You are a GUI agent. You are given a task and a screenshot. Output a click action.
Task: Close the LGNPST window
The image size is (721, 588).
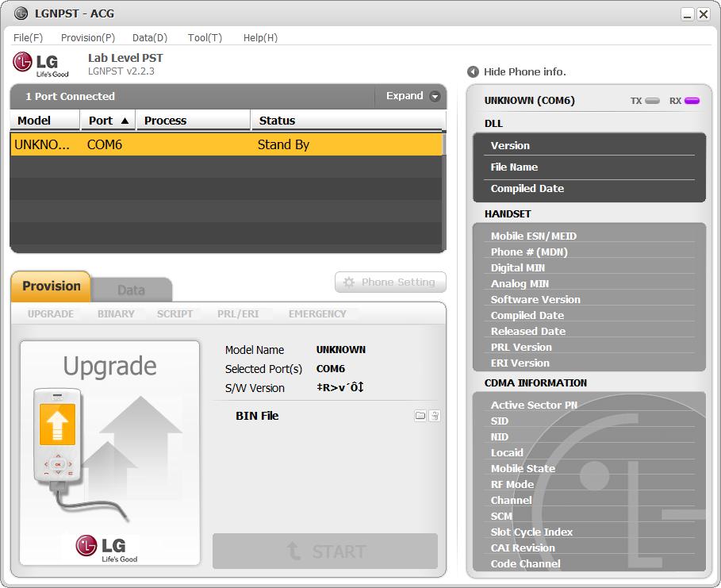(x=704, y=14)
